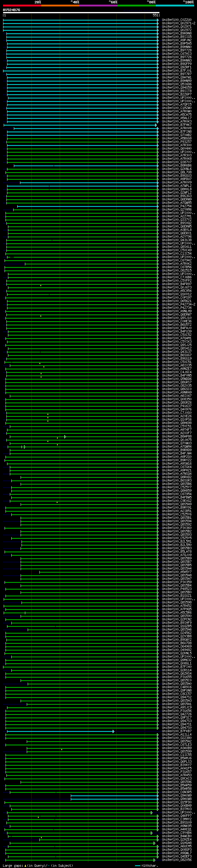197x868 pixels.
Task: Select the UniRef100_Q9ATW1 label
Action: point(176,78)
